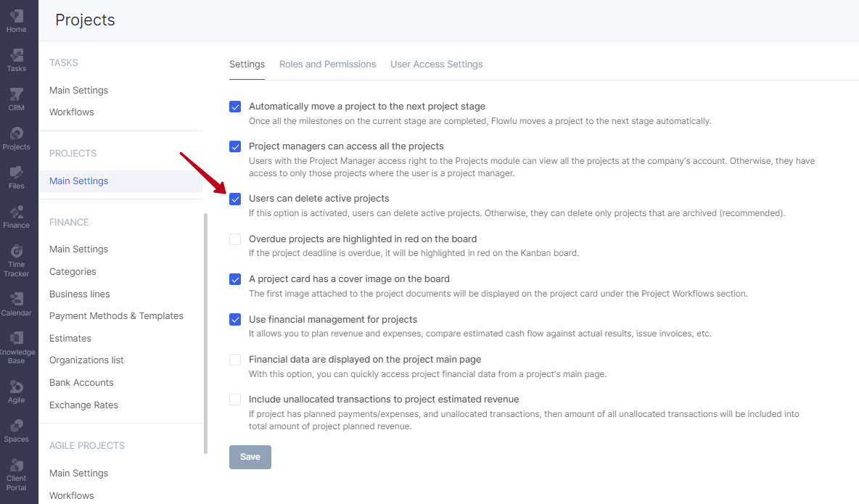
Task: Click the settings sidebar scrollbar
Action: (206, 334)
